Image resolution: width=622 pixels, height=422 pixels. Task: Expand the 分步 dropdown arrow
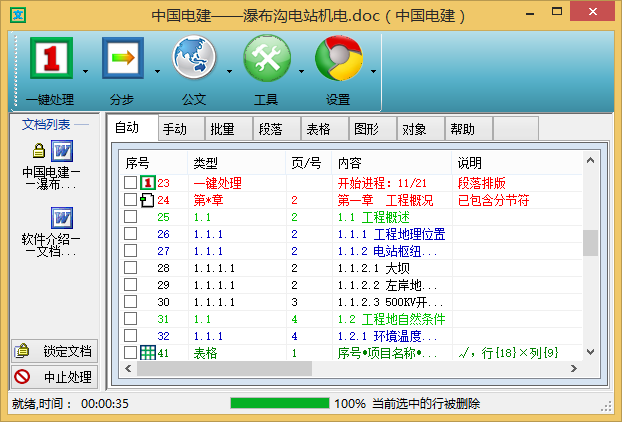(x=157, y=71)
